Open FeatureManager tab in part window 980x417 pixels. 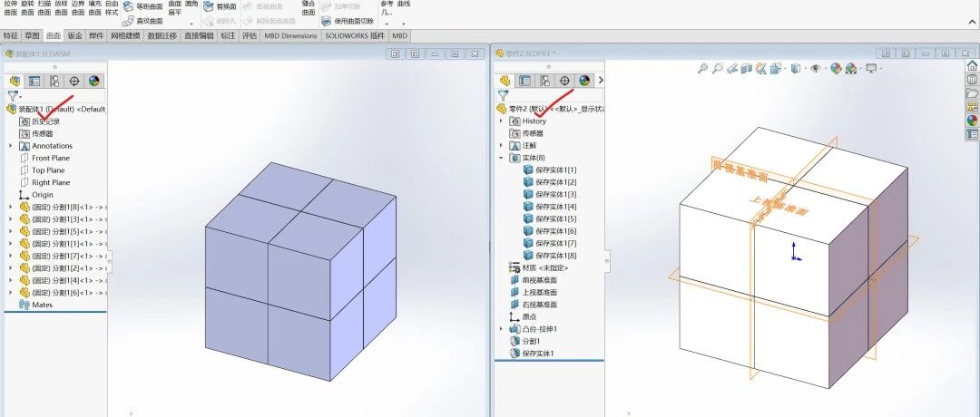tap(505, 81)
